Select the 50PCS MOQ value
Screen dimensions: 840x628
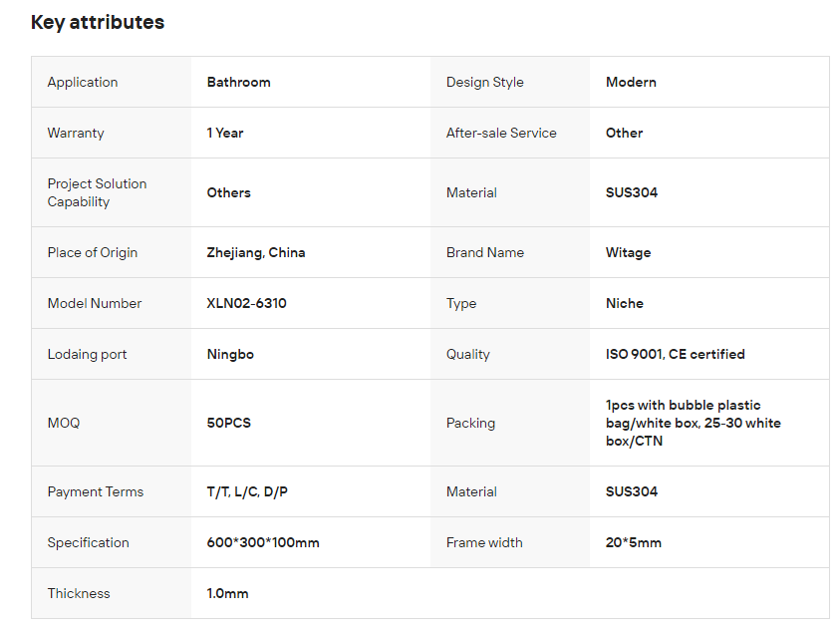[229, 423]
